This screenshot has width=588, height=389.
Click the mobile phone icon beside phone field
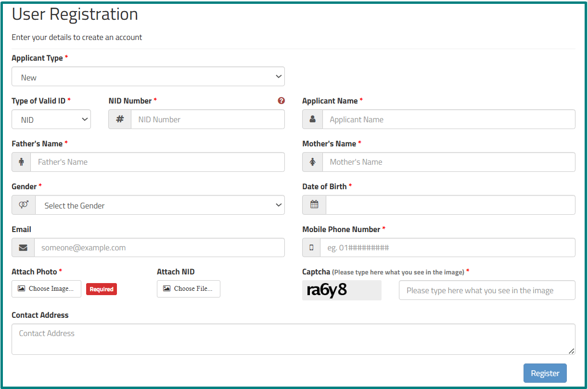tap(311, 247)
